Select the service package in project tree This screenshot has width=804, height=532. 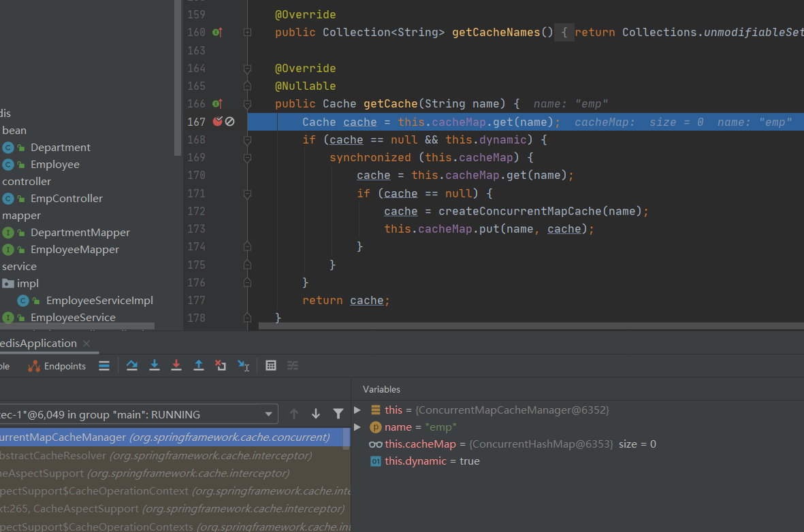click(19, 267)
